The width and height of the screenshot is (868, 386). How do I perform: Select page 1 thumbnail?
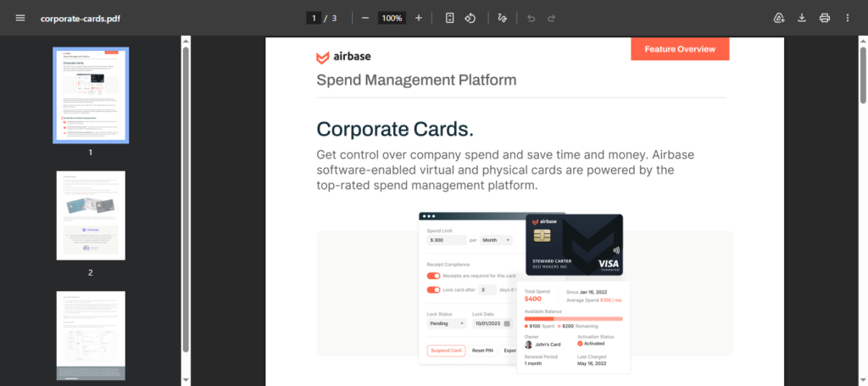[91, 95]
